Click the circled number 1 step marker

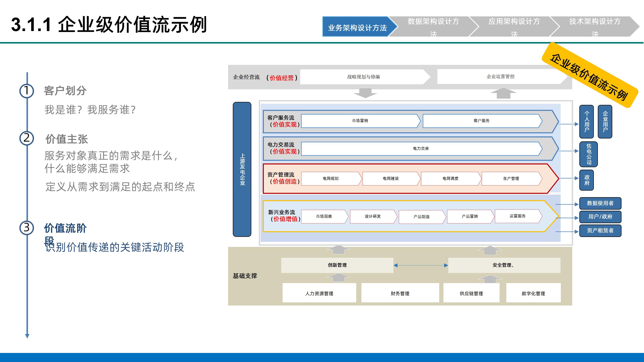point(26,91)
